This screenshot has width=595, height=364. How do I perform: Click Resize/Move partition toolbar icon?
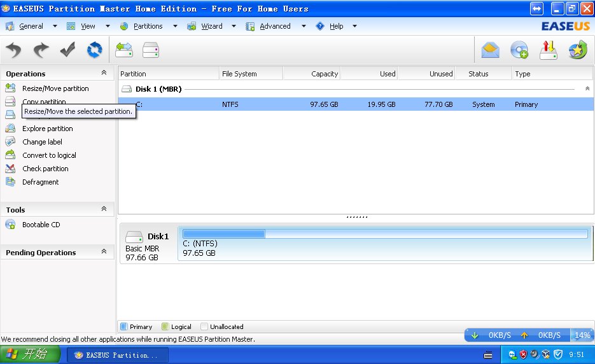(x=124, y=50)
